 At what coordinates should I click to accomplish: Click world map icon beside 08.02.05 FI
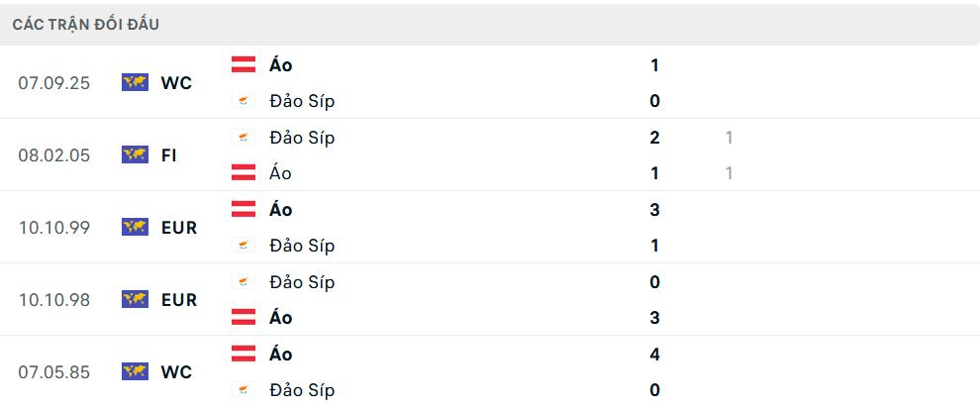[135, 154]
